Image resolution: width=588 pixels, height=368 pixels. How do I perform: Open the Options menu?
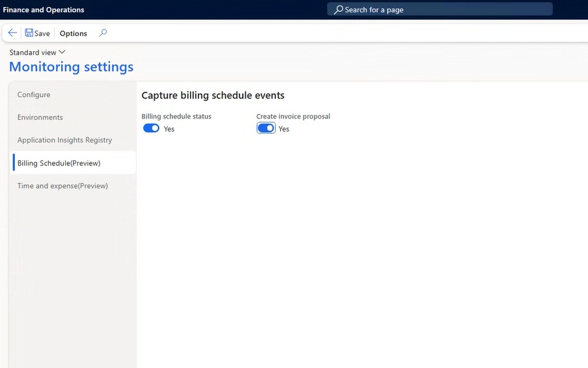pyautogui.click(x=73, y=33)
